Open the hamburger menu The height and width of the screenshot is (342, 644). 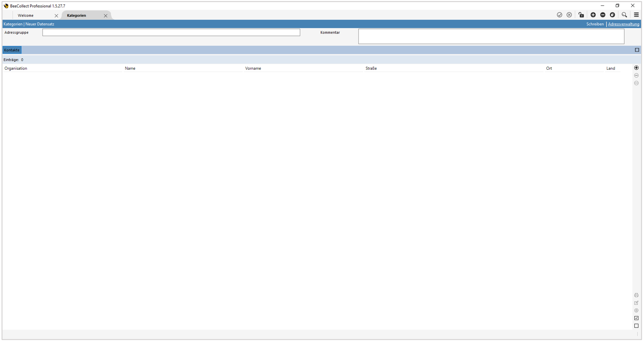tap(636, 15)
